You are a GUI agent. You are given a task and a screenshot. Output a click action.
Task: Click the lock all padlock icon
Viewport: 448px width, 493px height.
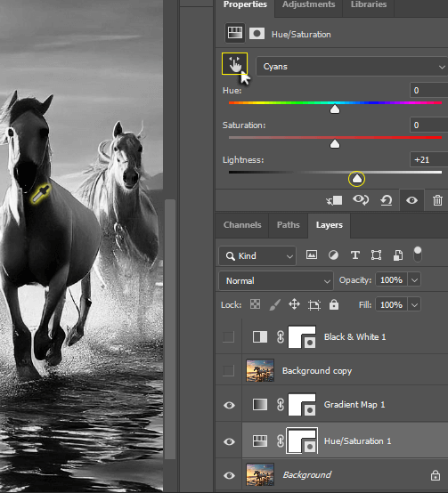click(x=334, y=304)
